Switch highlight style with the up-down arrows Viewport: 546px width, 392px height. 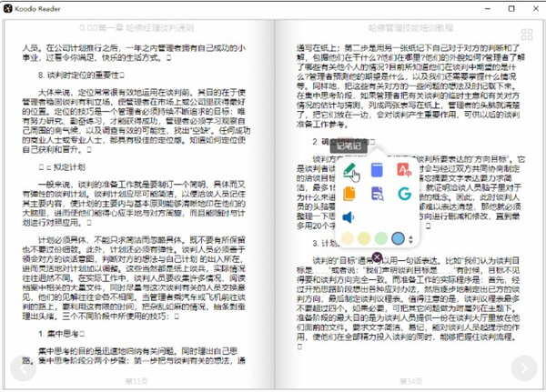(411, 239)
